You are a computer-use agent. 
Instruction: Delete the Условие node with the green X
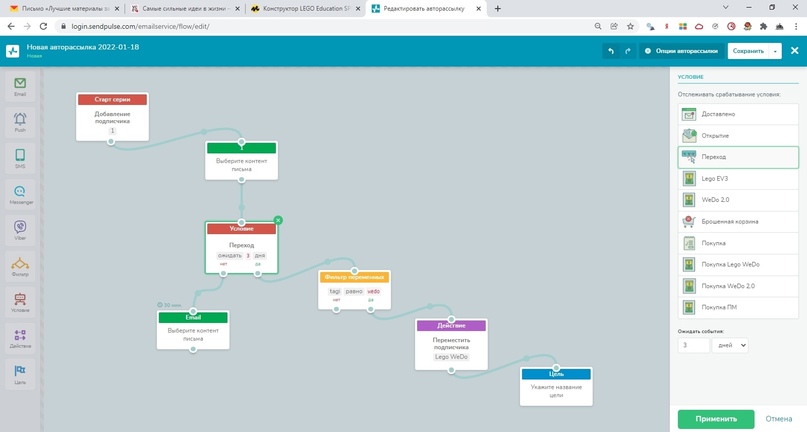point(278,220)
